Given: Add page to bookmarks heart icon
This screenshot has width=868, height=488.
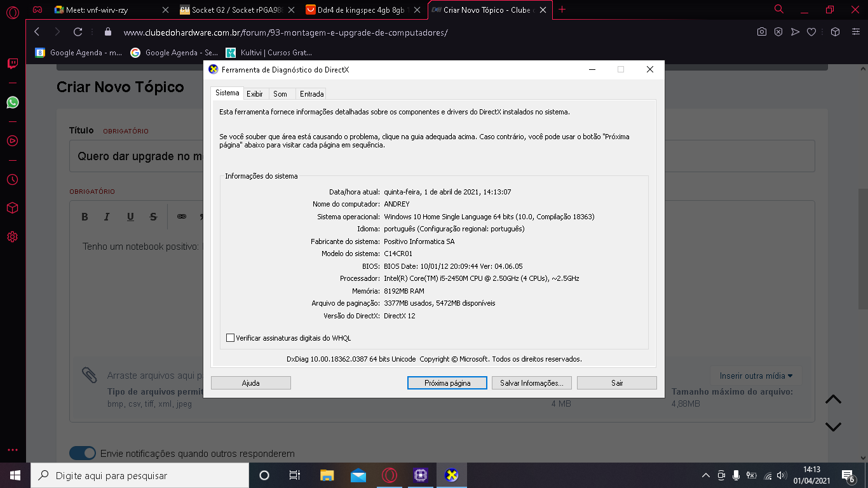Looking at the screenshot, I should [811, 32].
